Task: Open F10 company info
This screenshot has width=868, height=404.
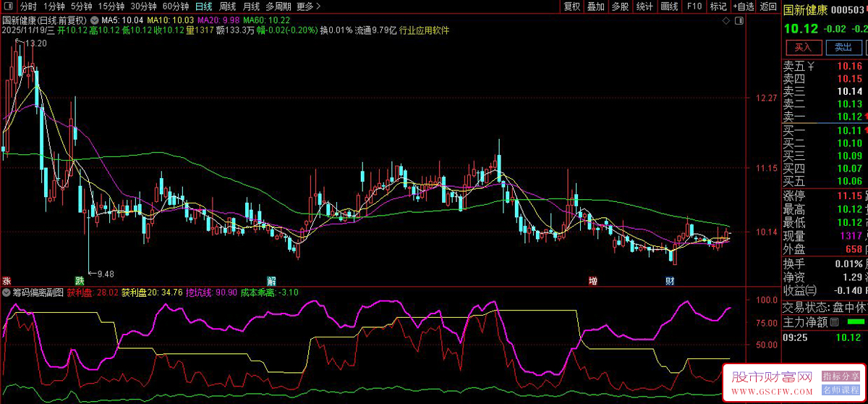Action: [694, 7]
